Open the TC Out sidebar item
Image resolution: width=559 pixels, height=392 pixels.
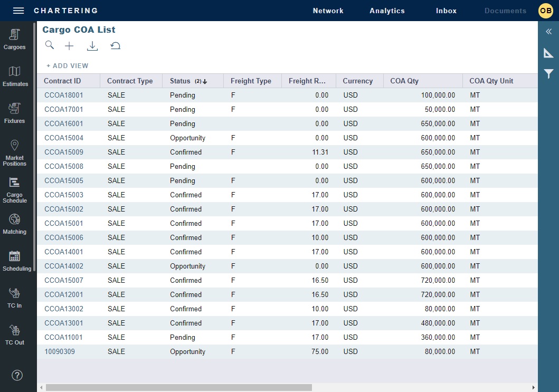pyautogui.click(x=15, y=335)
